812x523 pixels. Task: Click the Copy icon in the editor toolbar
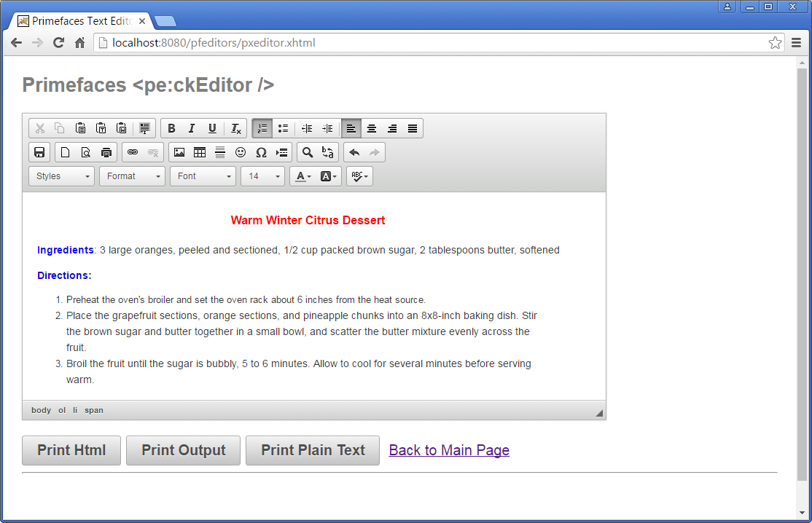[60, 128]
